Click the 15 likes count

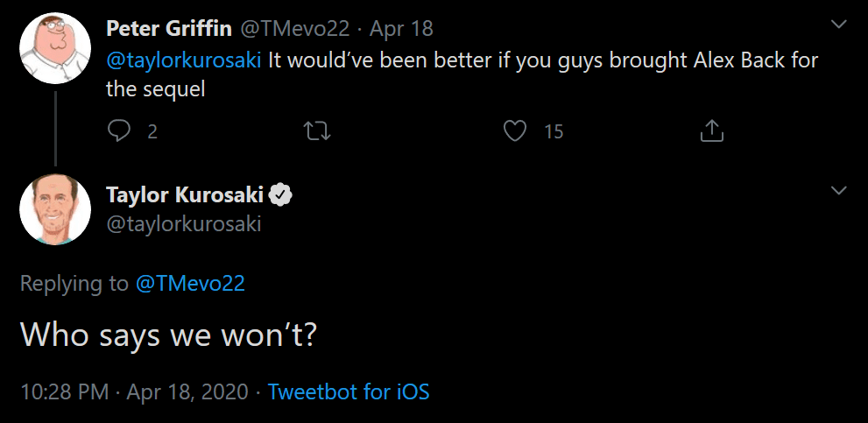tap(554, 131)
